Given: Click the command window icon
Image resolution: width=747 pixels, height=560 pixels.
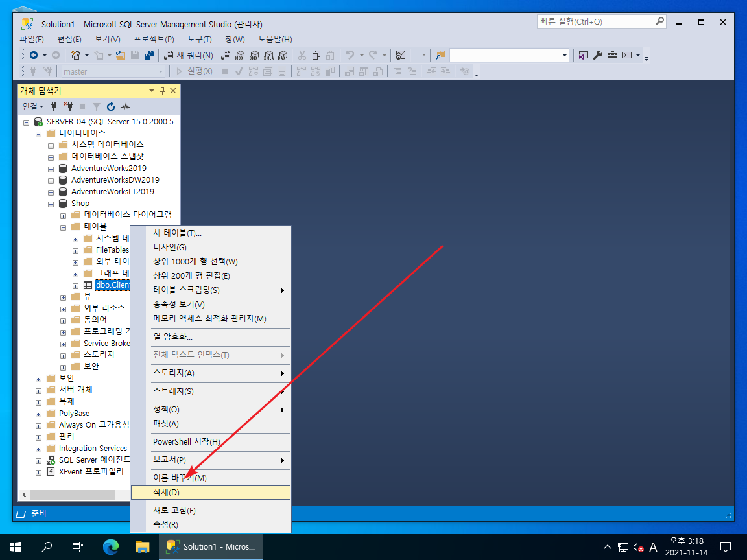Looking at the screenshot, I should (628, 55).
